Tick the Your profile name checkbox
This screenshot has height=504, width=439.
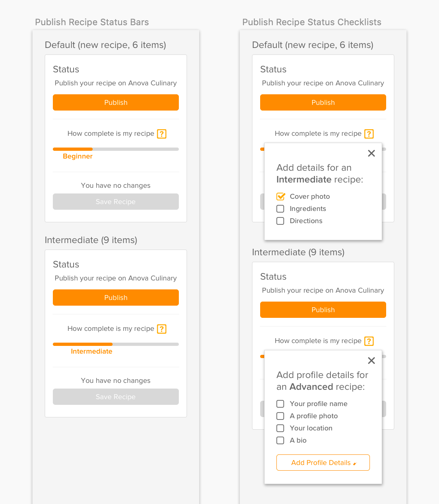click(280, 404)
